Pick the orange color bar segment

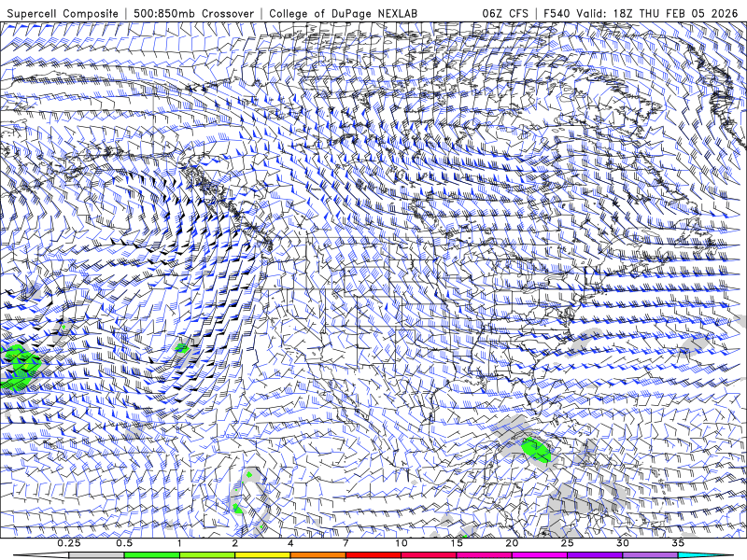point(318,555)
